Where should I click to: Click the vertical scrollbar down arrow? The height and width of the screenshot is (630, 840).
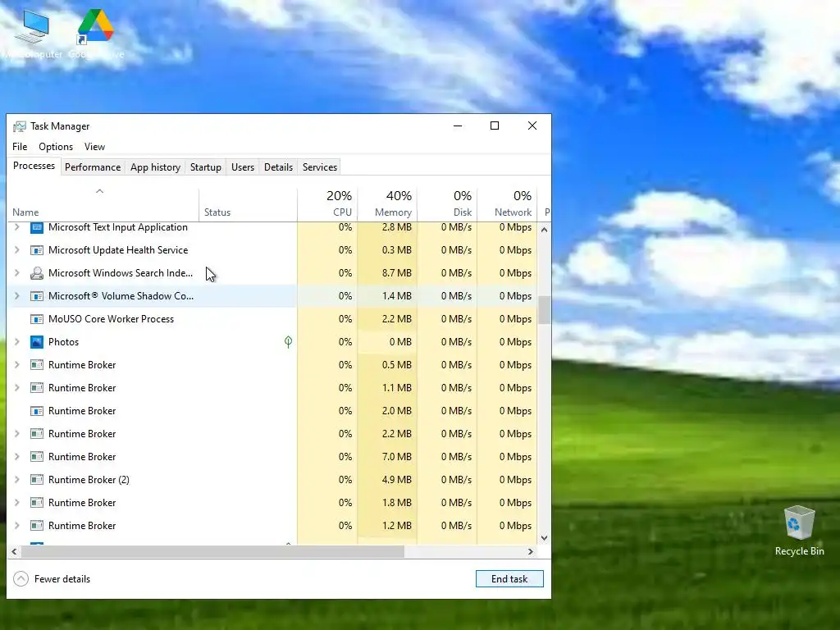click(x=545, y=538)
